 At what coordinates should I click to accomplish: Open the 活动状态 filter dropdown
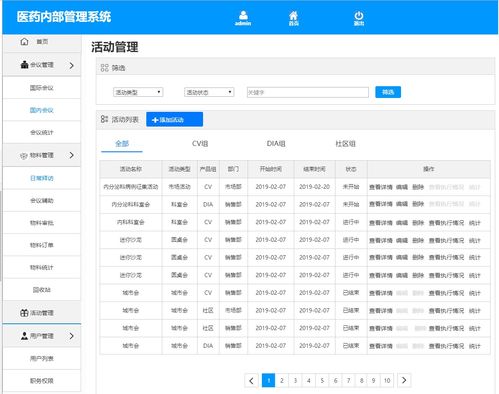209,92
